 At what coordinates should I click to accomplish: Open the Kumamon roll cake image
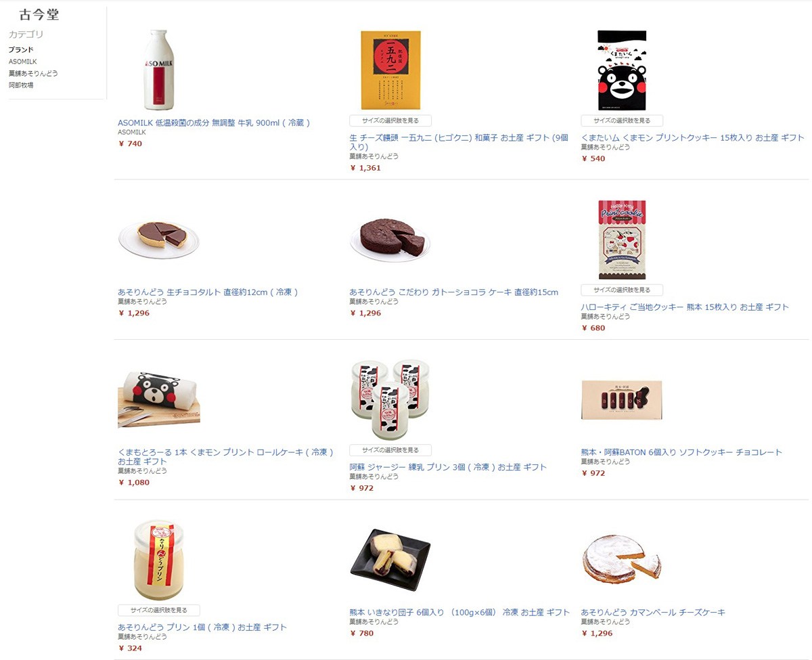coord(159,400)
